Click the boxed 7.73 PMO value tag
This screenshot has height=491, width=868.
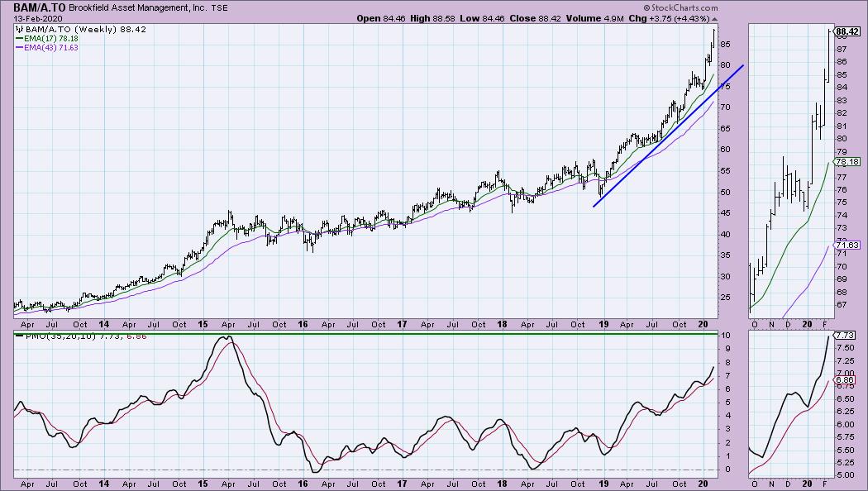coord(845,336)
